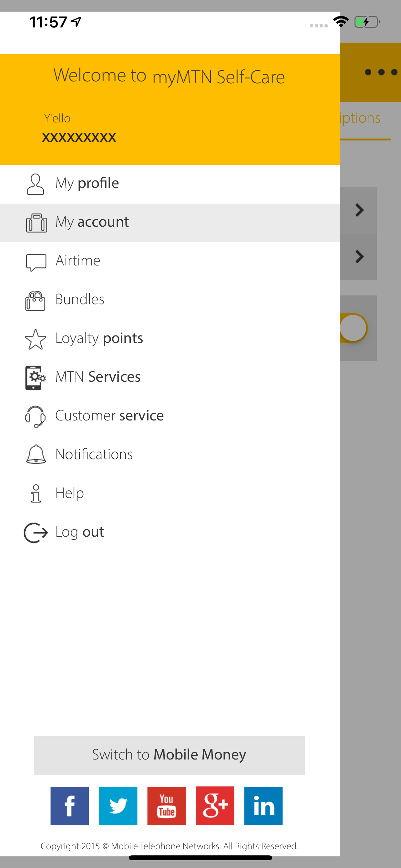Open Customer service menu entry
The width and height of the screenshot is (401, 868).
(x=170, y=417)
